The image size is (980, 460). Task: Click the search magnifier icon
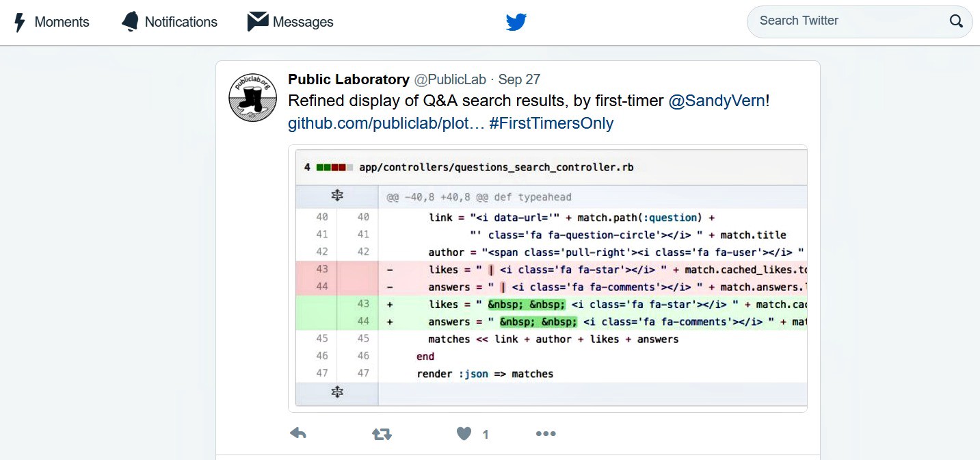[x=956, y=21]
